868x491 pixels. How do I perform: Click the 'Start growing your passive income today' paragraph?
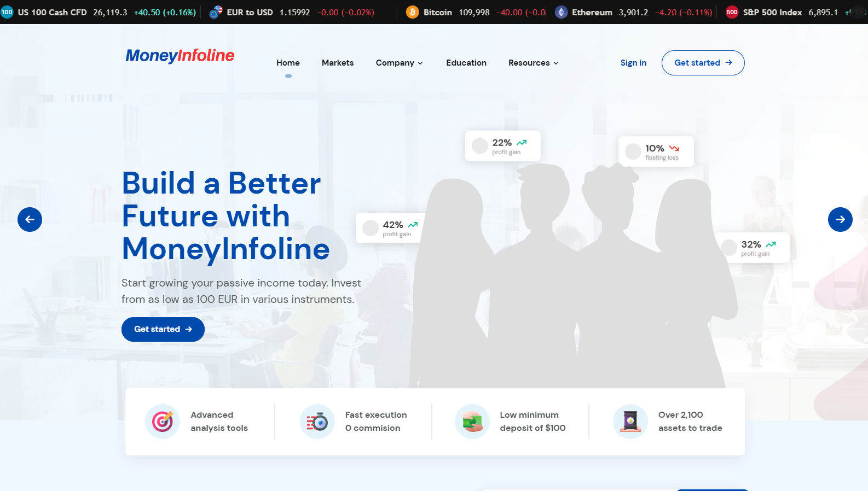(241, 291)
